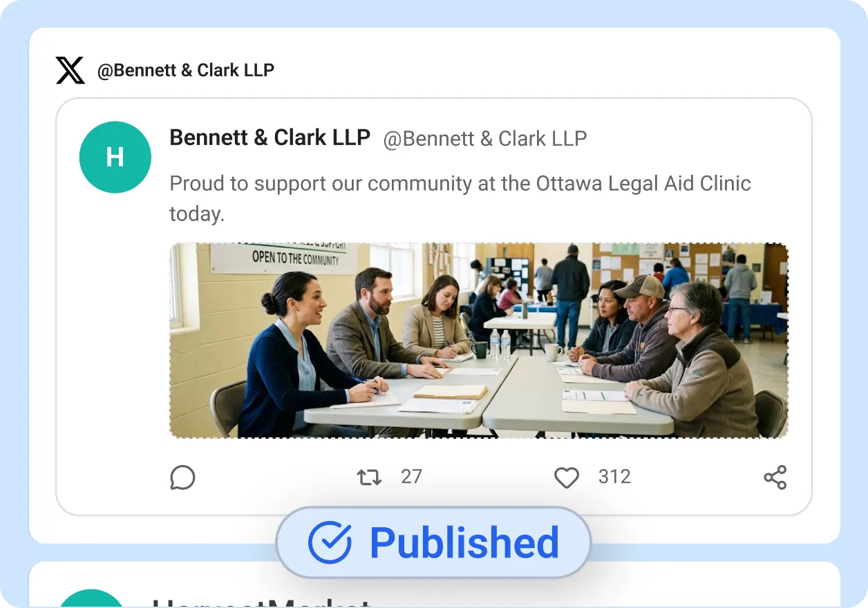Click the X logo icon
Screen dimensions: 868x608
(70, 70)
